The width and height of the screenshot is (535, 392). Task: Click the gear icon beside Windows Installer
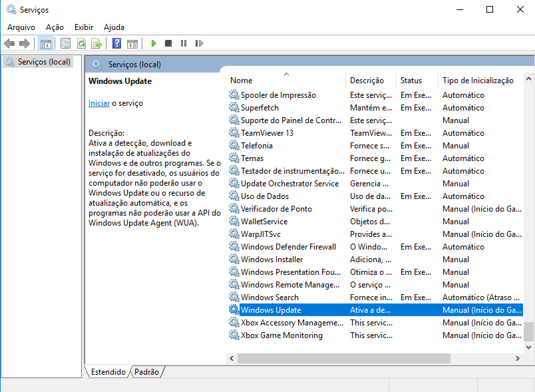[234, 259]
